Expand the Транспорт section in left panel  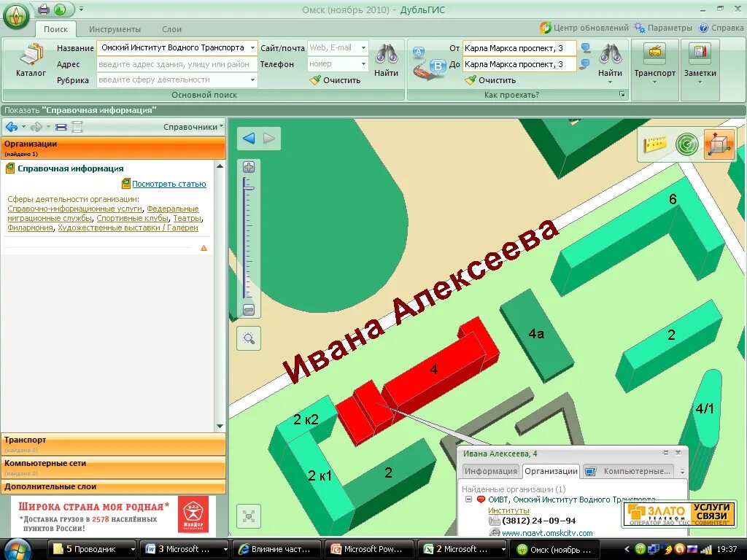113,444
